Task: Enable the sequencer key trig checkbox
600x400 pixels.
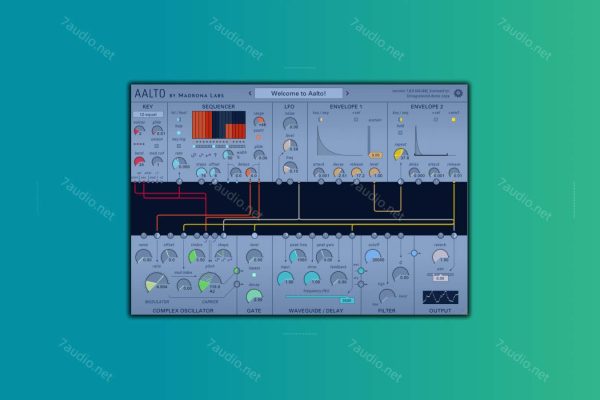Action: [x=179, y=146]
